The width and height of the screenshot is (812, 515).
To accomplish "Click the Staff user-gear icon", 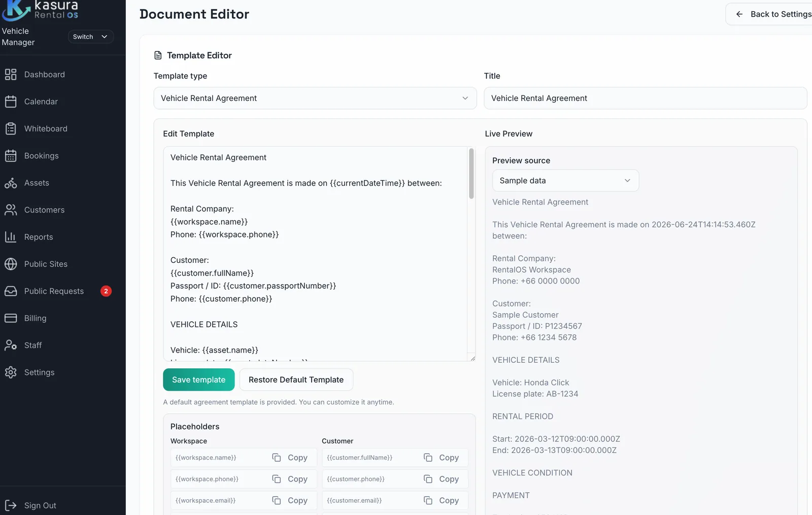I will pos(11,345).
